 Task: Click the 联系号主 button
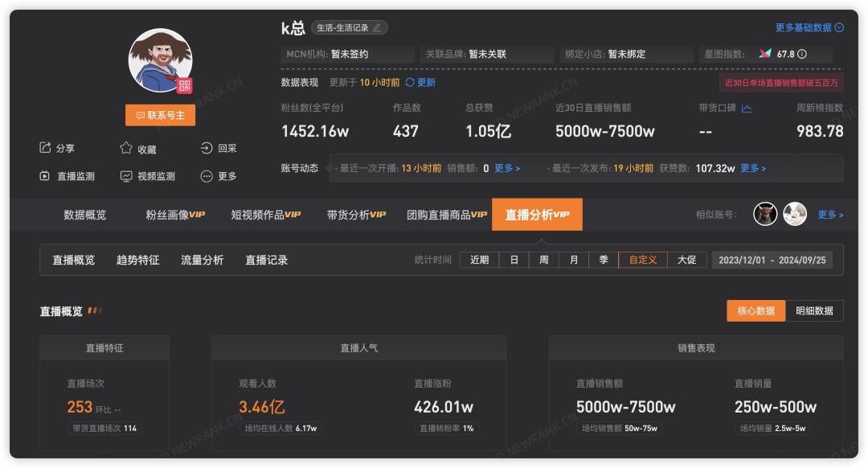(x=160, y=115)
